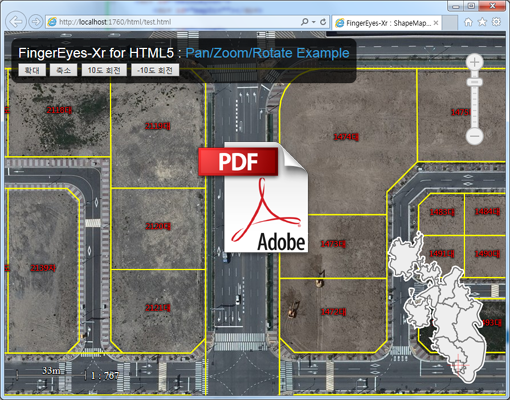Open the address bar dropdown arrow

coord(314,22)
